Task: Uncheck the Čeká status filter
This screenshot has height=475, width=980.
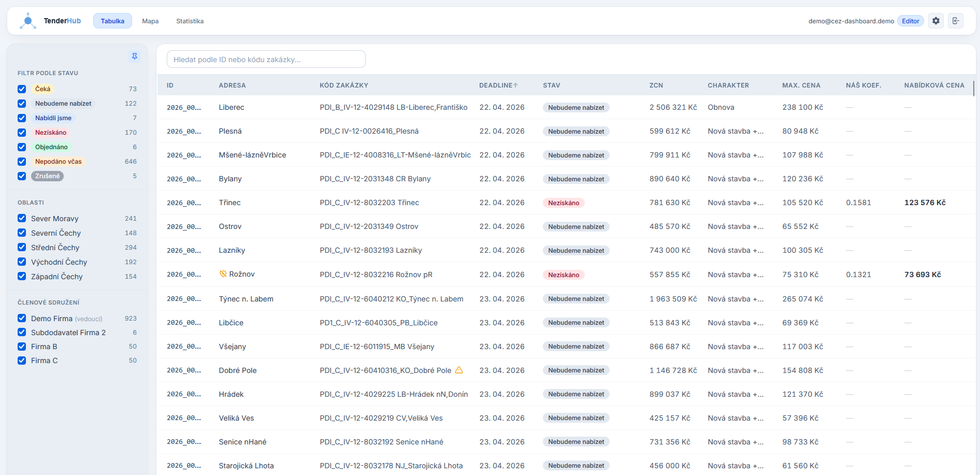Action: pyautogui.click(x=22, y=89)
